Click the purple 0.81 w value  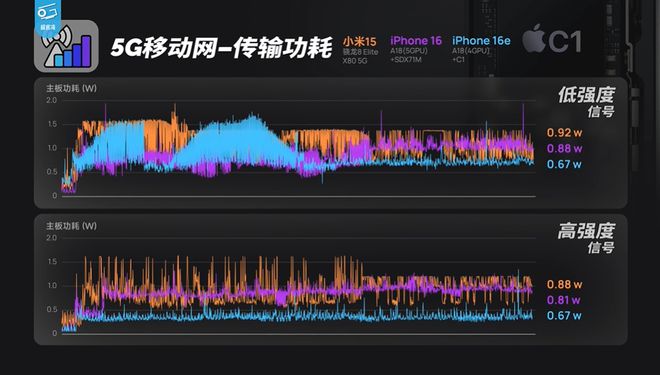click(x=563, y=300)
